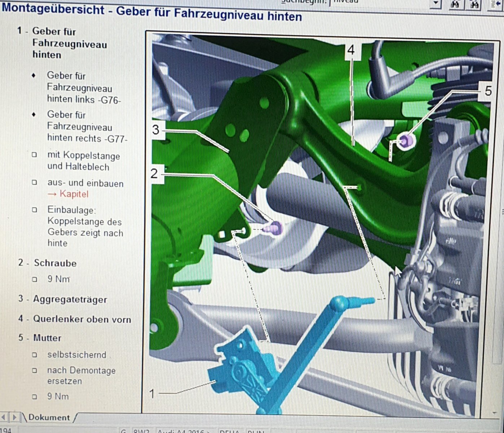Click callout number 2 in the diagram
The width and height of the screenshot is (504, 433).
coord(154,174)
